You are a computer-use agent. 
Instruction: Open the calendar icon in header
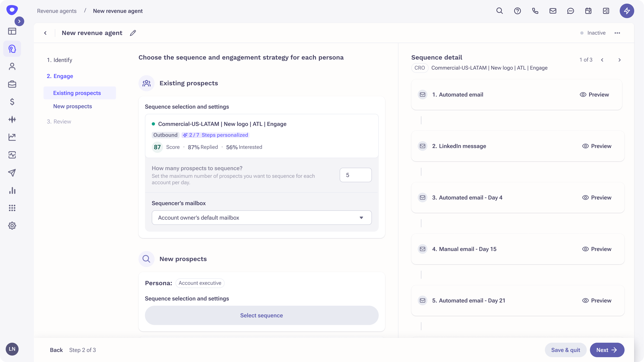click(x=588, y=11)
